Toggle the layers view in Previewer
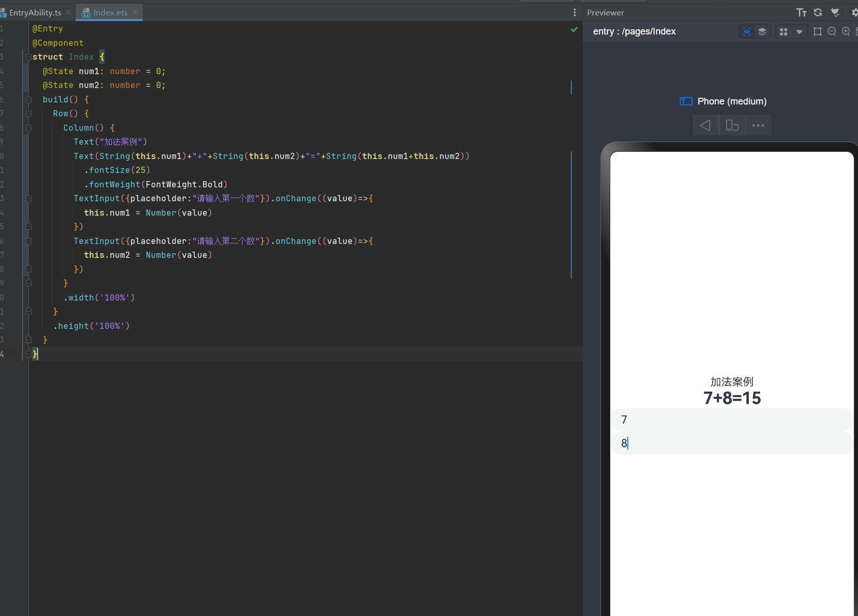This screenshot has width=858, height=616. 762,31
